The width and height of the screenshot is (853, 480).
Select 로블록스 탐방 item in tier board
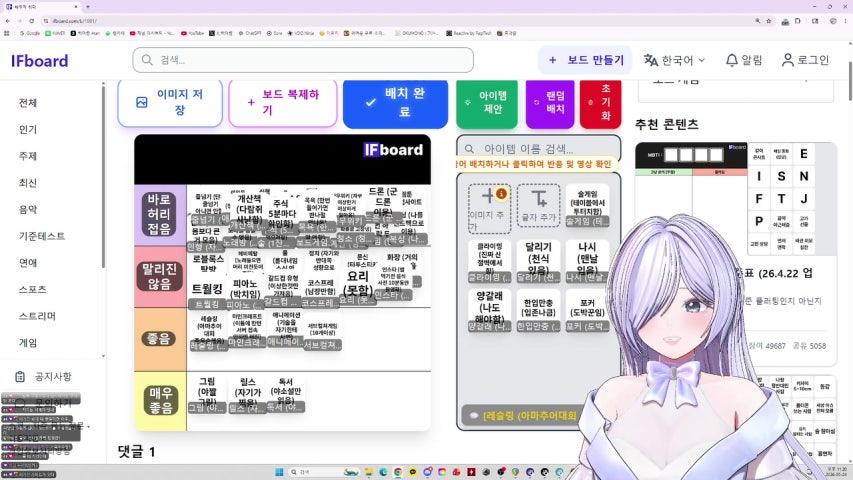[x=208, y=264]
